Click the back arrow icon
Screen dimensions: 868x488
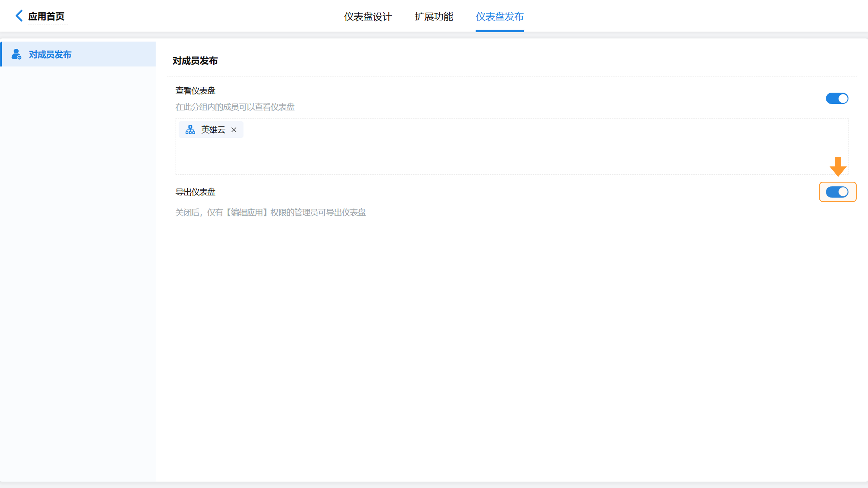19,16
